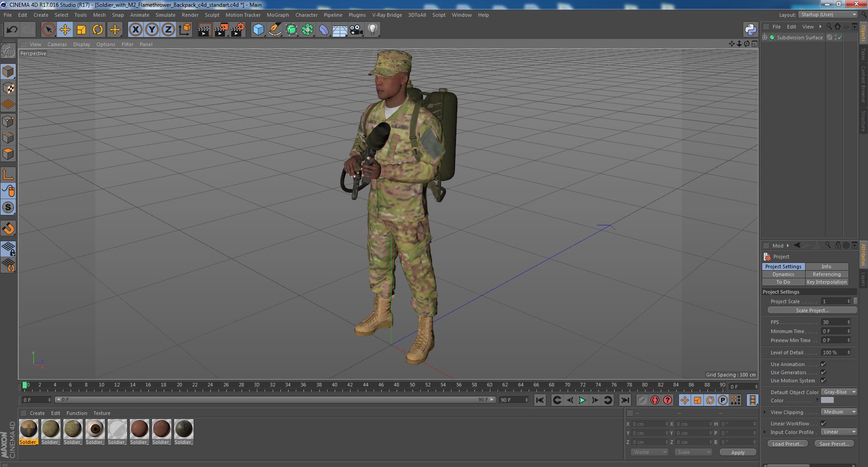868x467 pixels.
Task: Play the animation forwards
Action: click(582, 400)
